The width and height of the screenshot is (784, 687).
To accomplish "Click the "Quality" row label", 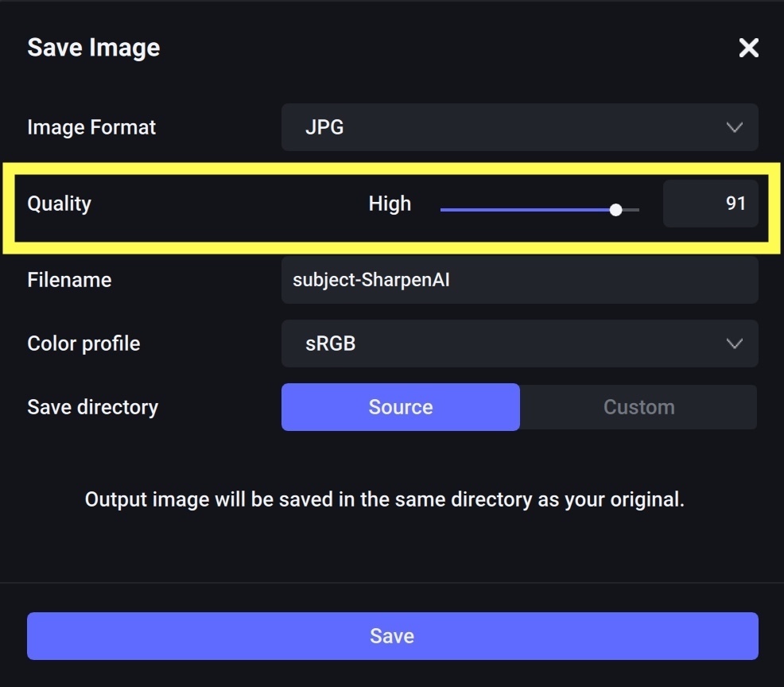I will point(59,204).
